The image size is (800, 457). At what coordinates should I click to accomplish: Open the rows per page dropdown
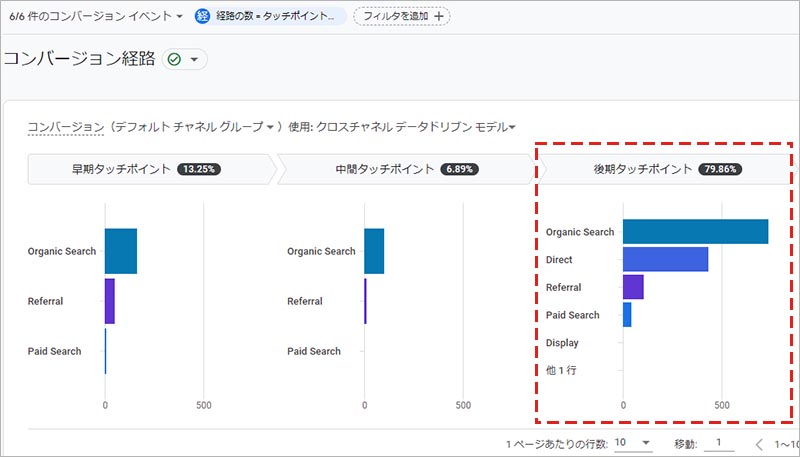[632, 442]
